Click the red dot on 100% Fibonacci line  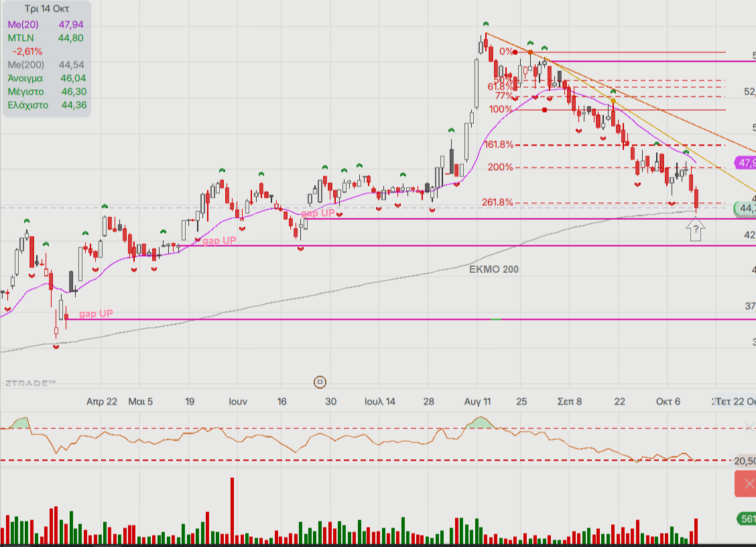click(544, 109)
